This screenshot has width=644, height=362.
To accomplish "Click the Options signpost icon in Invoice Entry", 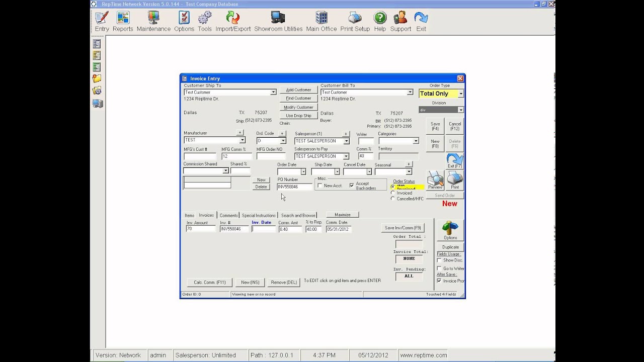I will (450, 231).
